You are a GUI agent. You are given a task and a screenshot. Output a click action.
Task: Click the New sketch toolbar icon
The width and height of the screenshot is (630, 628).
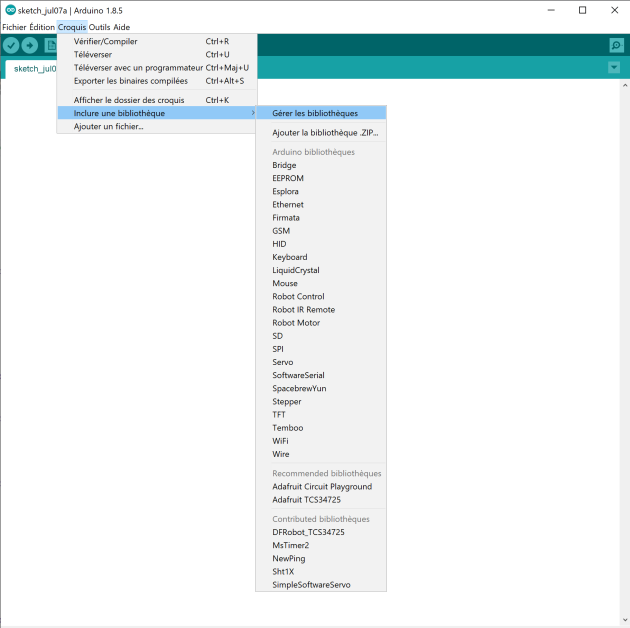tap(50, 45)
